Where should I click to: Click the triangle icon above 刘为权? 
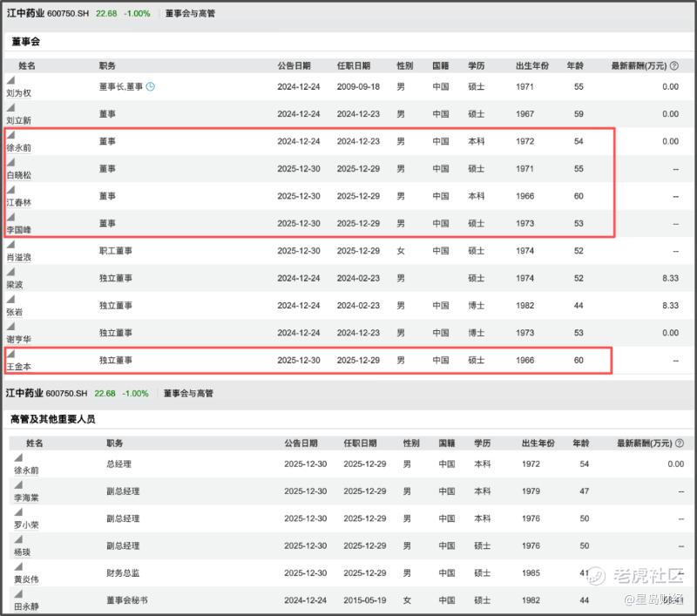point(10,80)
